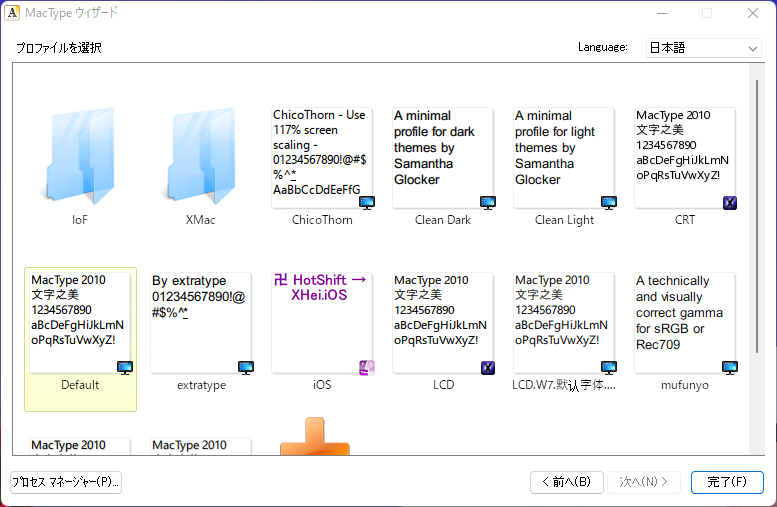The image size is (777, 507).
Task: Click the orange plus add-profile icon
Action: [x=315, y=436]
